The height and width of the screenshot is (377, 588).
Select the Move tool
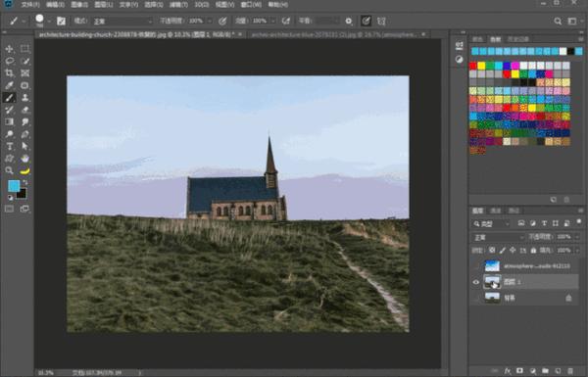click(9, 49)
